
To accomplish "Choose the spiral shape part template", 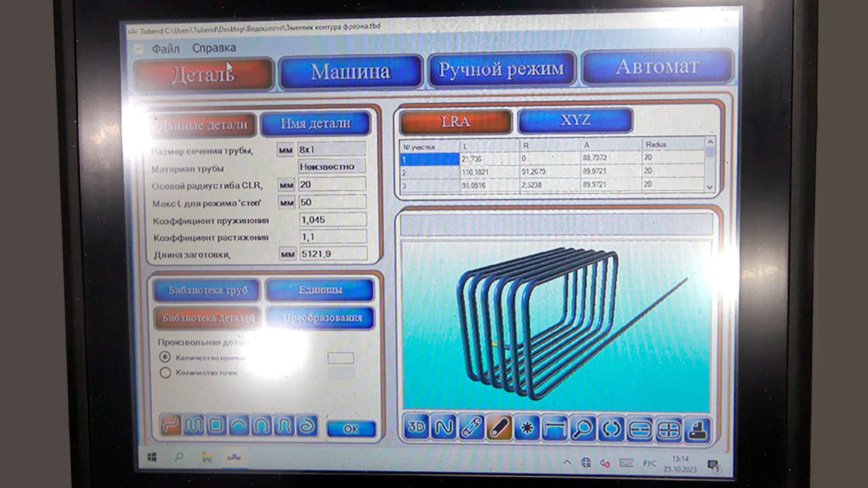I will coord(307,425).
